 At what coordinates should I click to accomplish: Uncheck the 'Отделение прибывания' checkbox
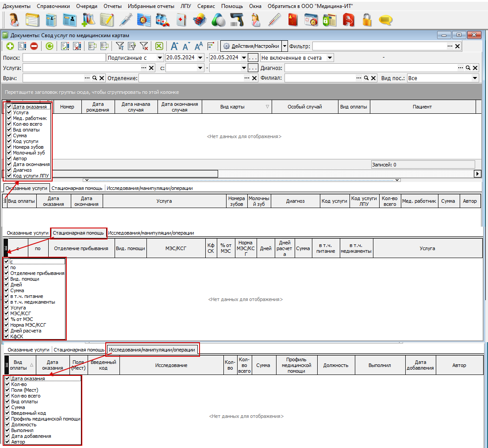(x=7, y=273)
